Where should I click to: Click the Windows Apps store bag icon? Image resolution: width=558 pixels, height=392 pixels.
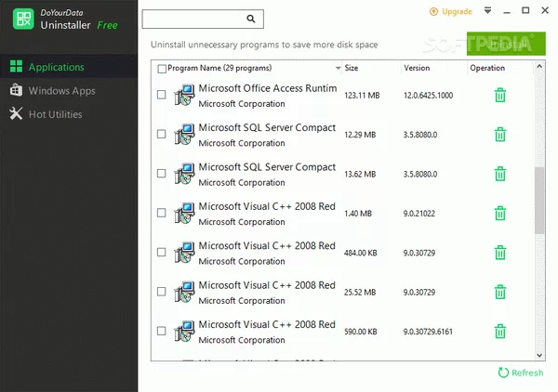(16, 90)
